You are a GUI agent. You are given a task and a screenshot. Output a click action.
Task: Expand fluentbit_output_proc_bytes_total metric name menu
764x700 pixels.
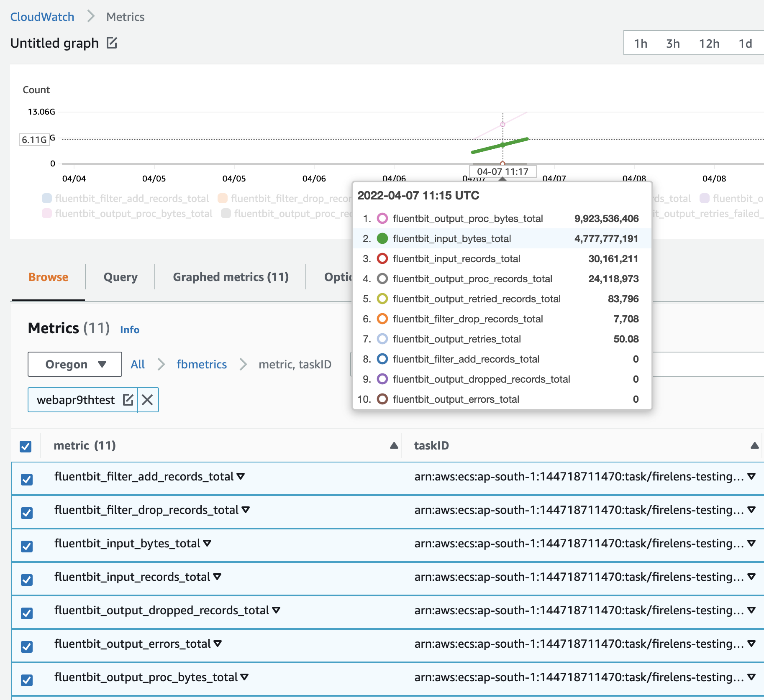pyautogui.click(x=244, y=677)
